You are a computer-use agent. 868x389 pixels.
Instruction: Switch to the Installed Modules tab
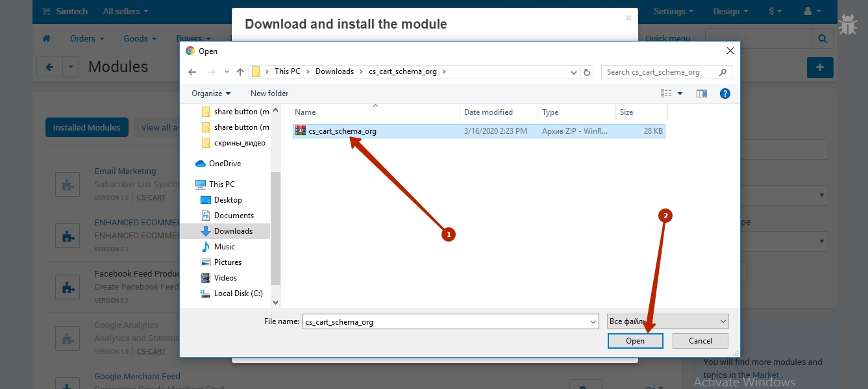pyautogui.click(x=87, y=127)
